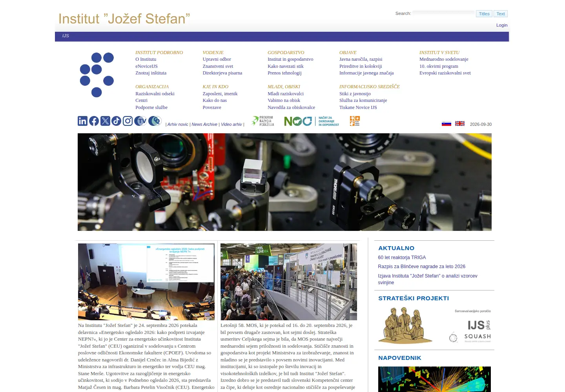Open the MOS fair crowd photo
Image resolution: width=565 pixels, height=392 pixels.
289,282
